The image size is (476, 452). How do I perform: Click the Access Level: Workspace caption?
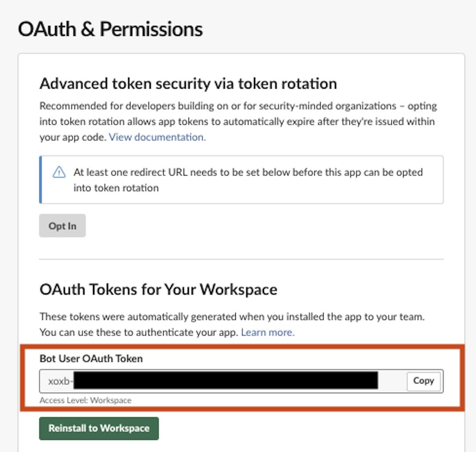86,400
